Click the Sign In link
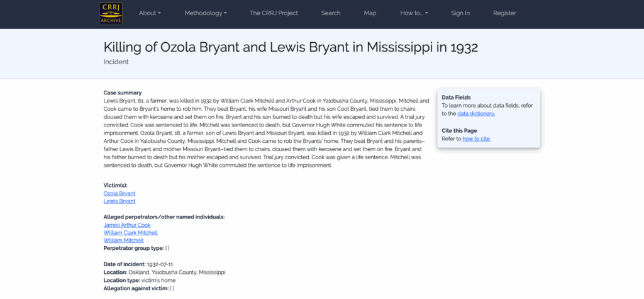The width and height of the screenshot is (644, 299). pos(460,13)
